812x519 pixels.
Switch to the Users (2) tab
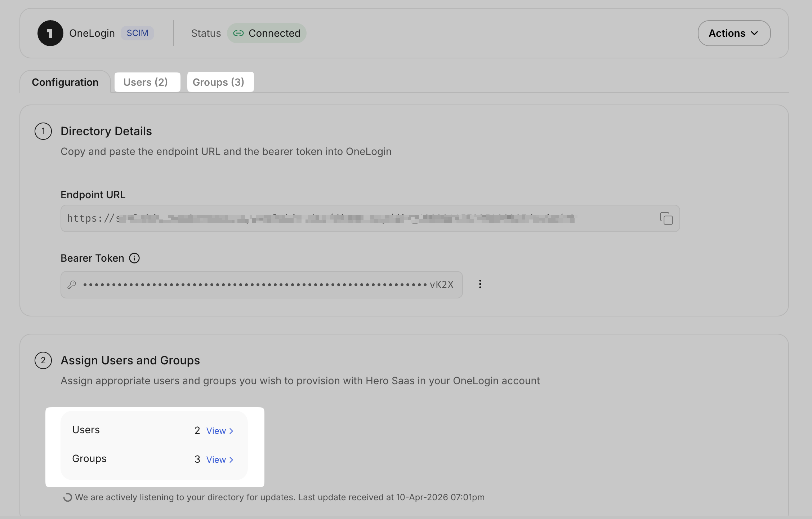(147, 82)
